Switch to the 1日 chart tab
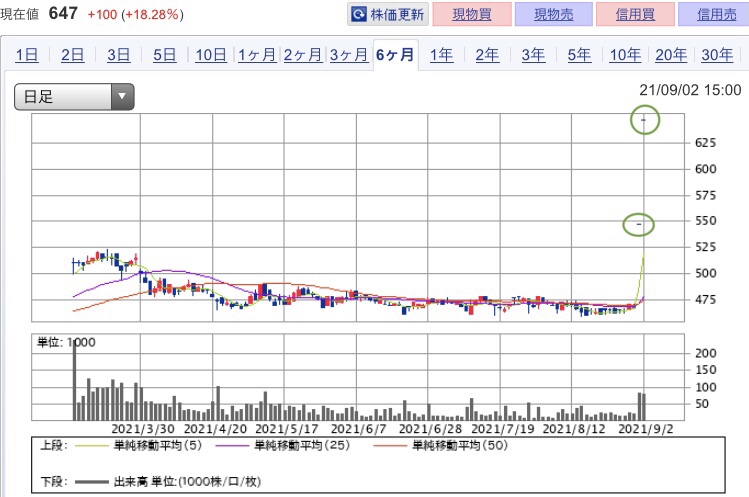This screenshot has width=749, height=497. (x=27, y=55)
